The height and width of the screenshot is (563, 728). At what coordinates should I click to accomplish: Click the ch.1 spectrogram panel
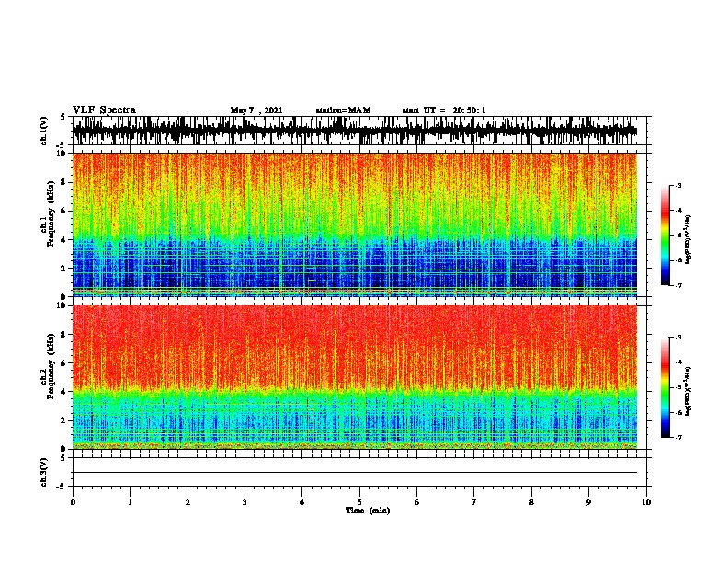pos(355,224)
